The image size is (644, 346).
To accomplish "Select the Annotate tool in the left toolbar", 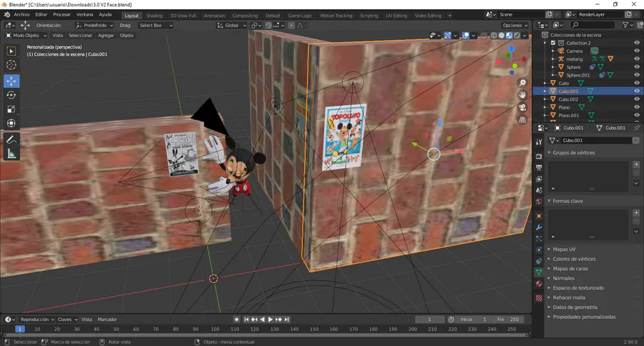I will [11, 140].
